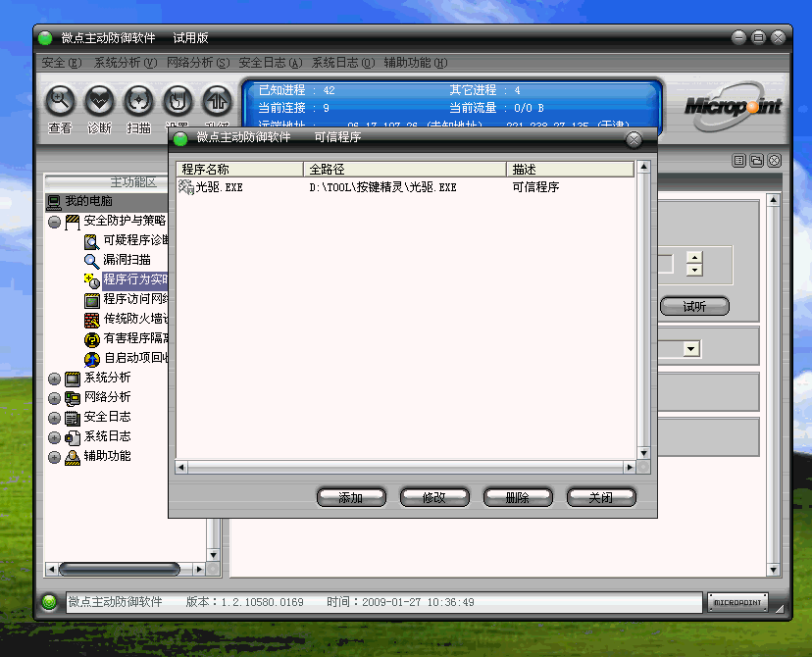The width and height of the screenshot is (812, 657).
Task: Click the green status light in status bar
Action: pyautogui.click(x=49, y=602)
